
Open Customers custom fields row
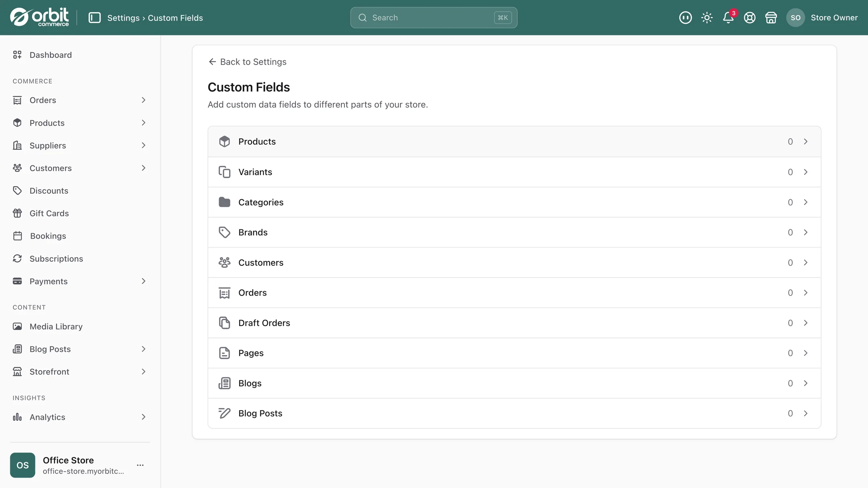pos(514,263)
